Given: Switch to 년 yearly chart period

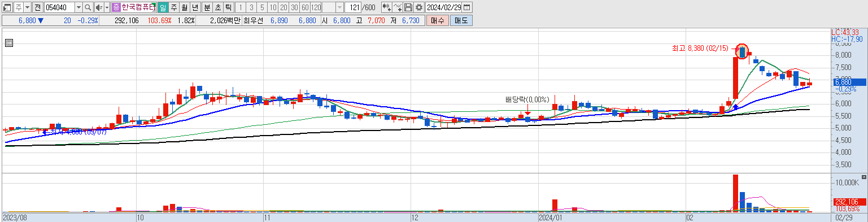Looking at the screenshot, I should point(195,8).
